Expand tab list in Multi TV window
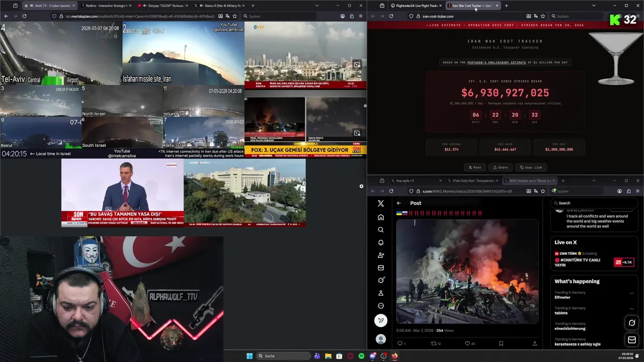 click(x=317, y=6)
